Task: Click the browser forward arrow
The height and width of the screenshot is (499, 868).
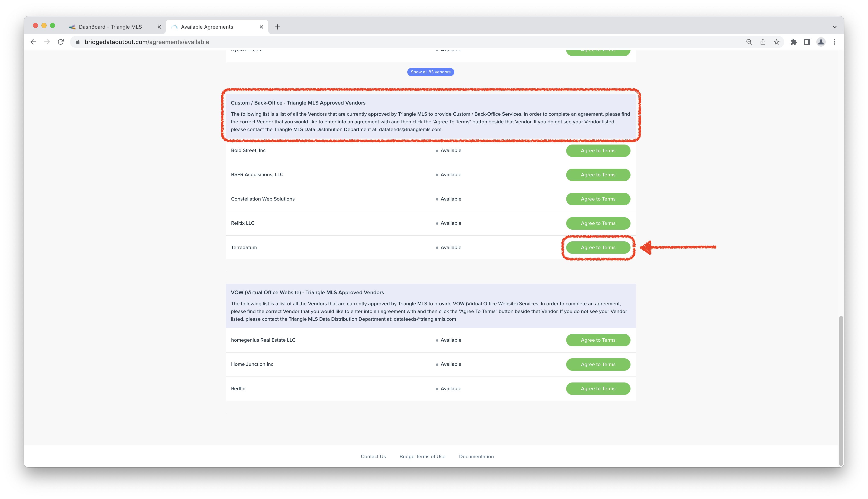Action: pyautogui.click(x=47, y=42)
